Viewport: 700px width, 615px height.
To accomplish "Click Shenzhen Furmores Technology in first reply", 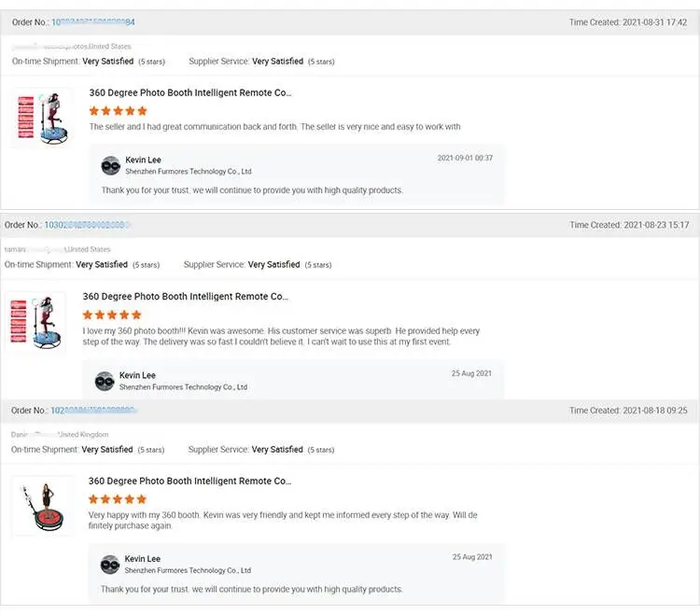I will click(x=189, y=172).
